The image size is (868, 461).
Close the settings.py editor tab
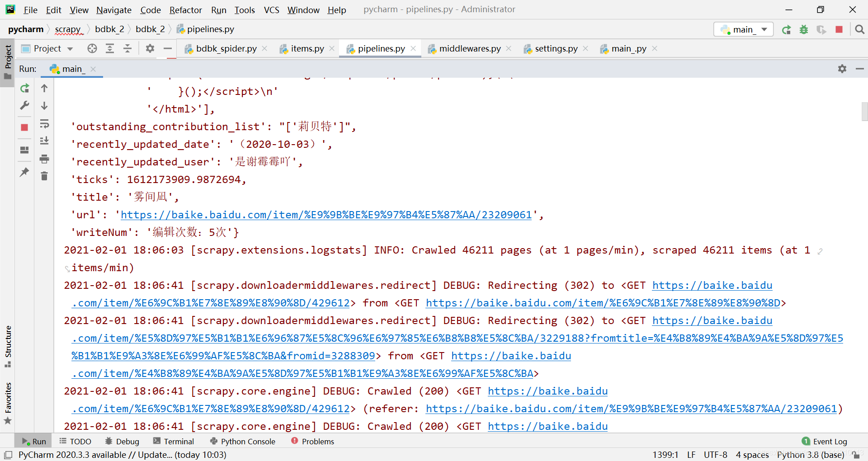pyautogui.click(x=585, y=48)
